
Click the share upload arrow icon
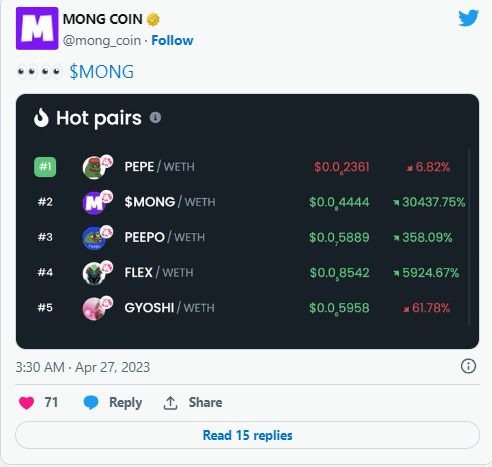point(170,403)
